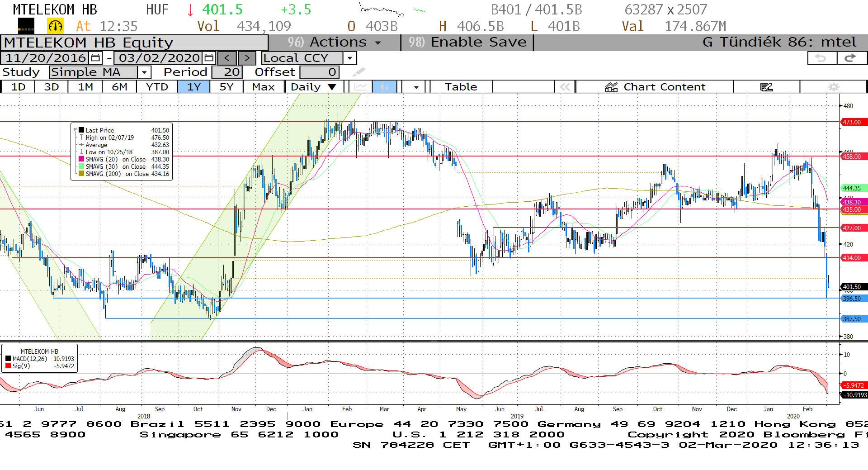The height and width of the screenshot is (470, 868).
Task: Edit the end date field 03/02/2020
Action: coord(159,58)
